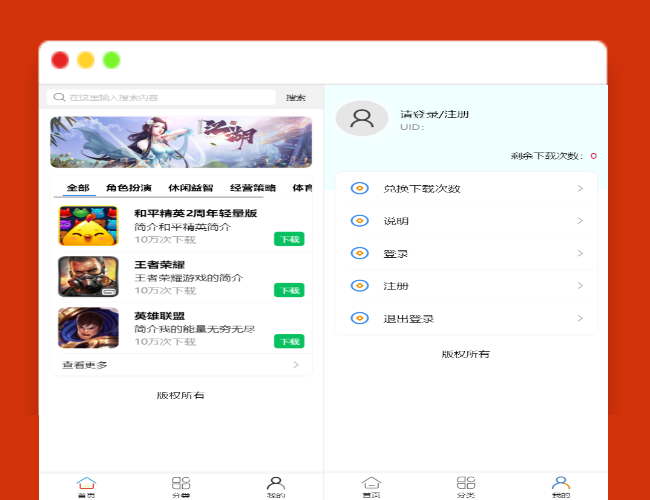Click the eye icon beside 注册

(359, 286)
